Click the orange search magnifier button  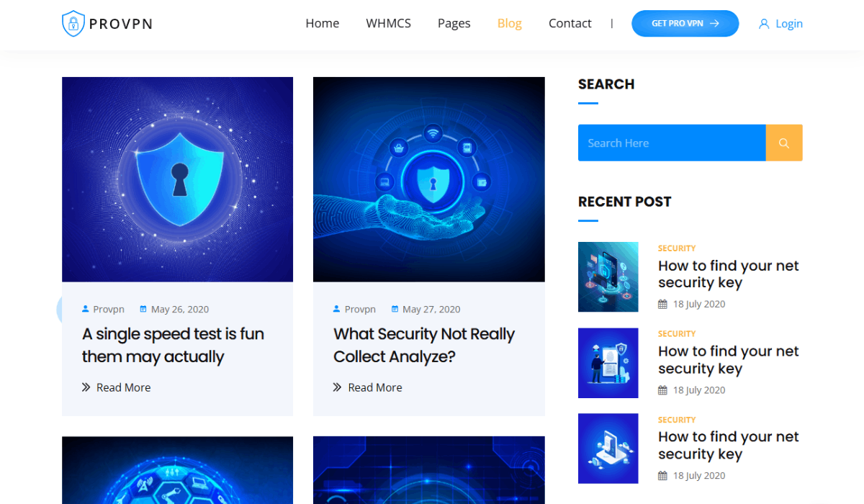(784, 143)
